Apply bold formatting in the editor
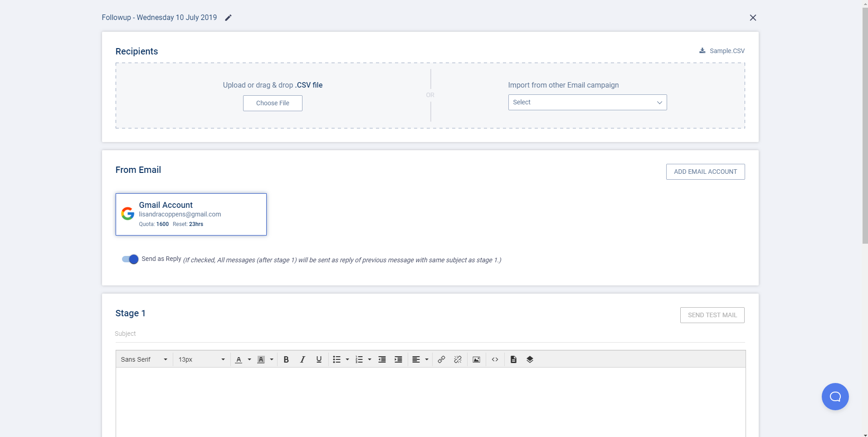The height and width of the screenshot is (437, 868). (286, 359)
